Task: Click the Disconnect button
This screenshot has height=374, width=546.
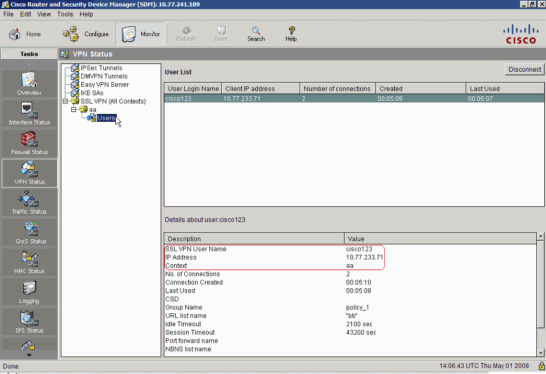Action: (x=524, y=69)
